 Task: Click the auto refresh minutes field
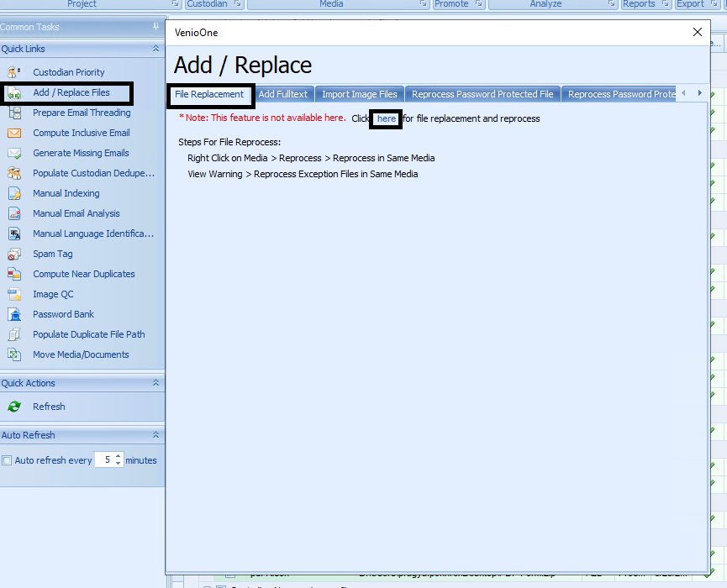tap(105, 459)
